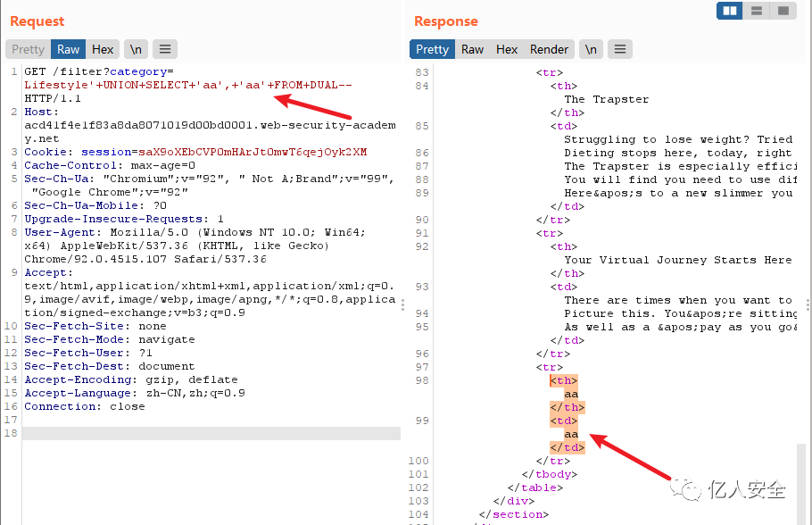This screenshot has height=525, width=812.
Task: Open the Request pane hamburger options menu
Action: (165, 49)
